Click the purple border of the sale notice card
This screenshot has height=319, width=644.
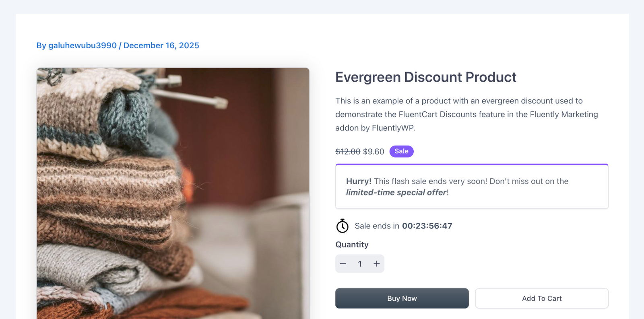coord(472,164)
